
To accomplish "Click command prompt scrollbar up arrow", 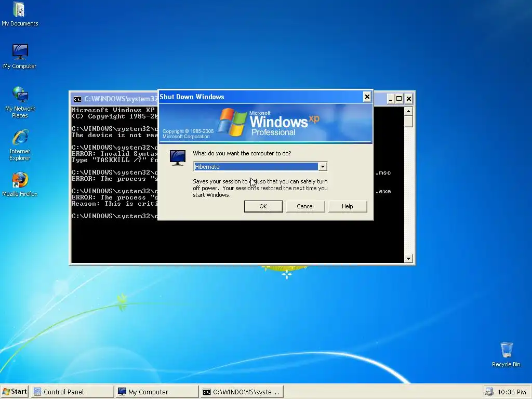I will pyautogui.click(x=408, y=111).
